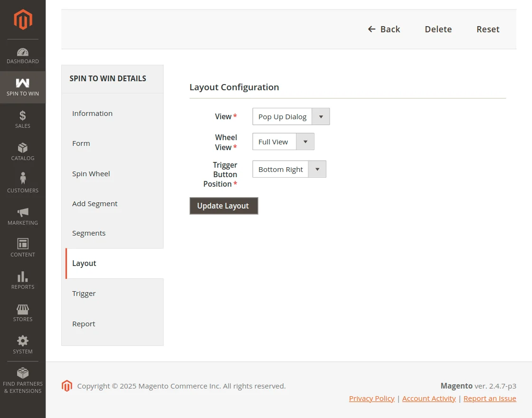Open the Reports bar chart icon menu
Image resolution: width=532 pixels, height=418 pixels.
click(23, 280)
